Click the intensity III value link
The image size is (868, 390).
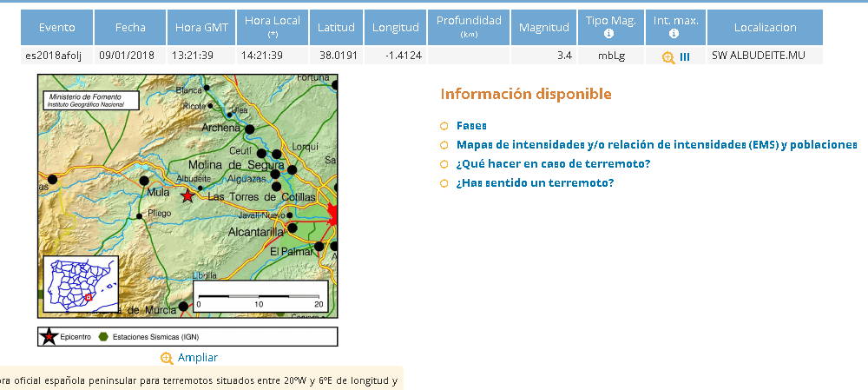coord(685,56)
